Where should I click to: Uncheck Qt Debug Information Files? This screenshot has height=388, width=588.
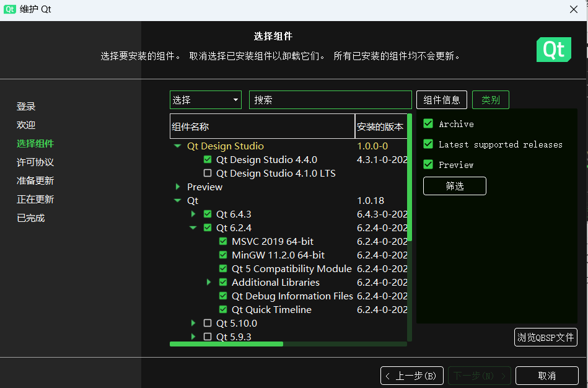[223, 296]
